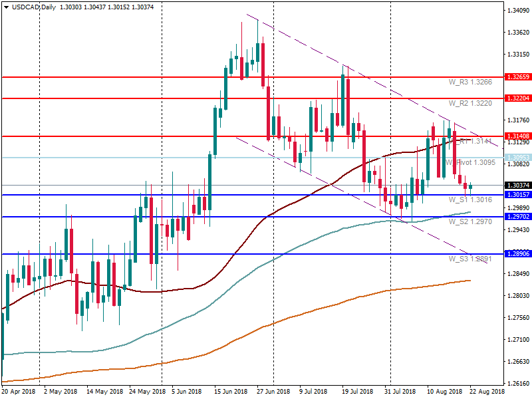Select the W_R3 1.3266 resistance label
This screenshot has width=532, height=399.
(x=470, y=82)
